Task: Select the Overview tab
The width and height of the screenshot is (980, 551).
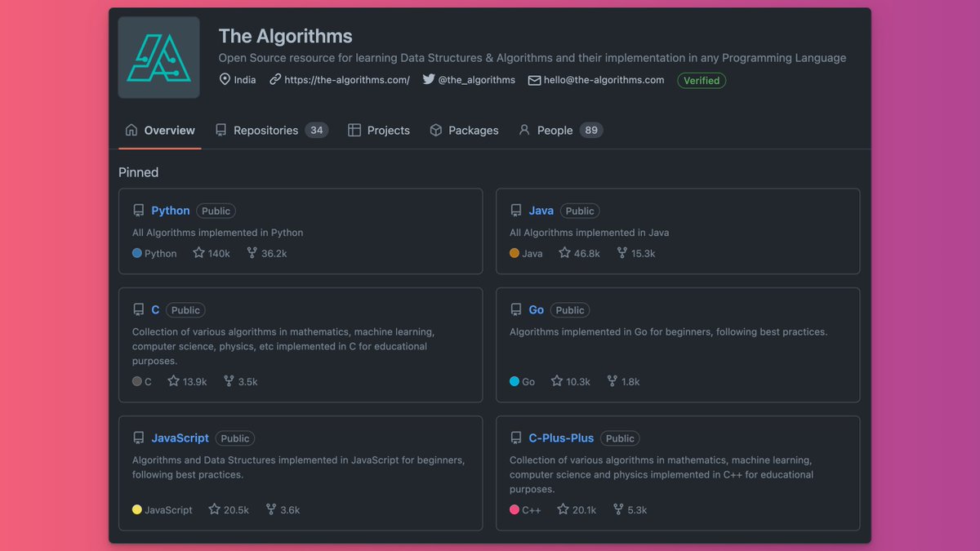Action: [160, 131]
